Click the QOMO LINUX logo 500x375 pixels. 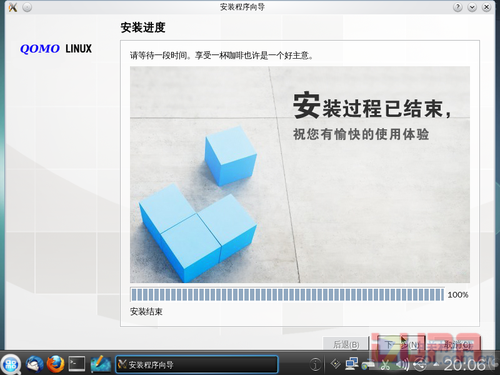(56, 49)
